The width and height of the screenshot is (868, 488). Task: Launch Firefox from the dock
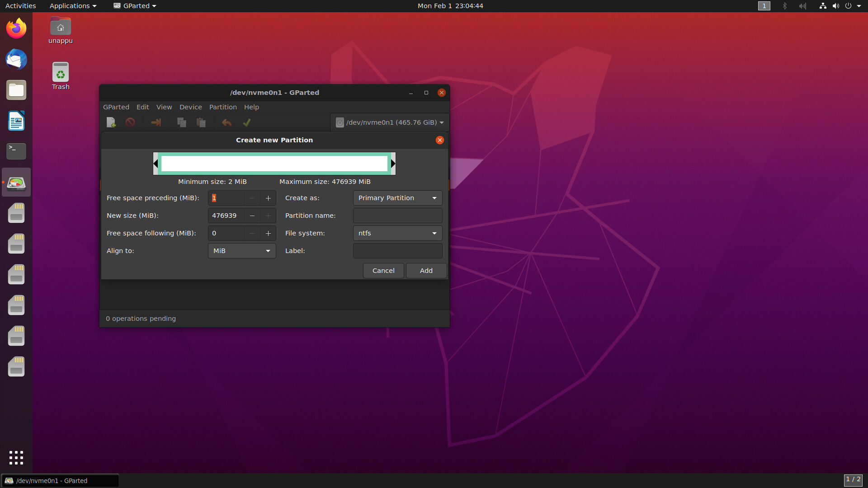tap(16, 28)
